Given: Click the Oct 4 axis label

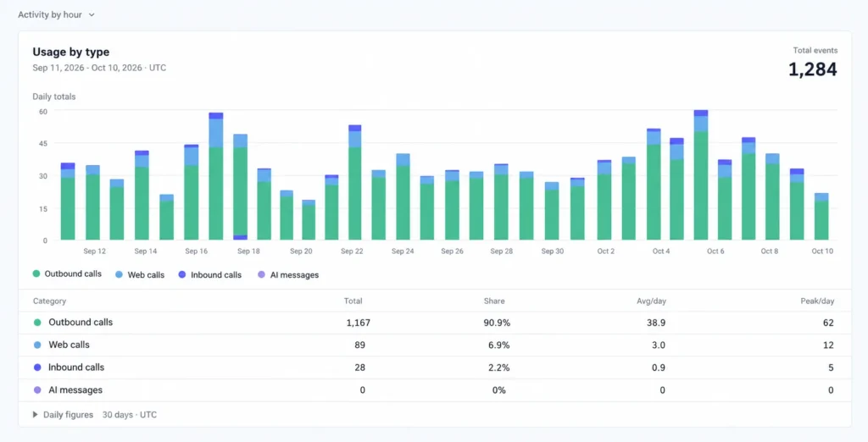Looking at the screenshot, I should tap(661, 251).
